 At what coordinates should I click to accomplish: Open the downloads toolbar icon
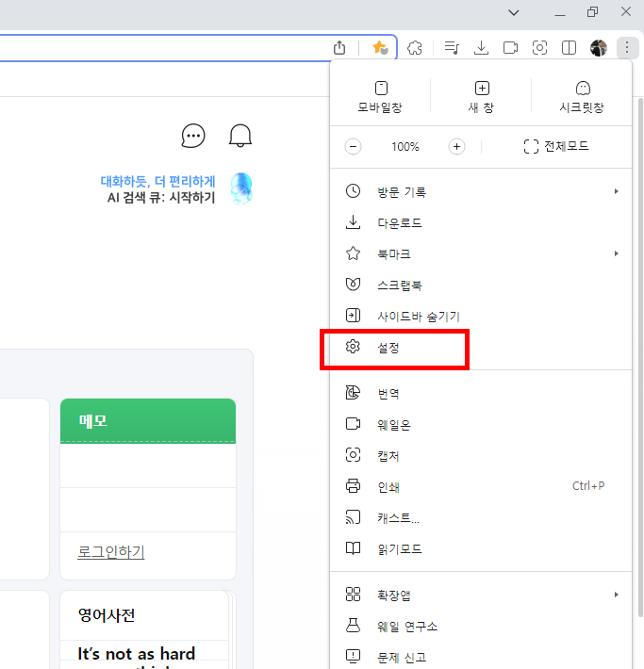[x=481, y=47]
